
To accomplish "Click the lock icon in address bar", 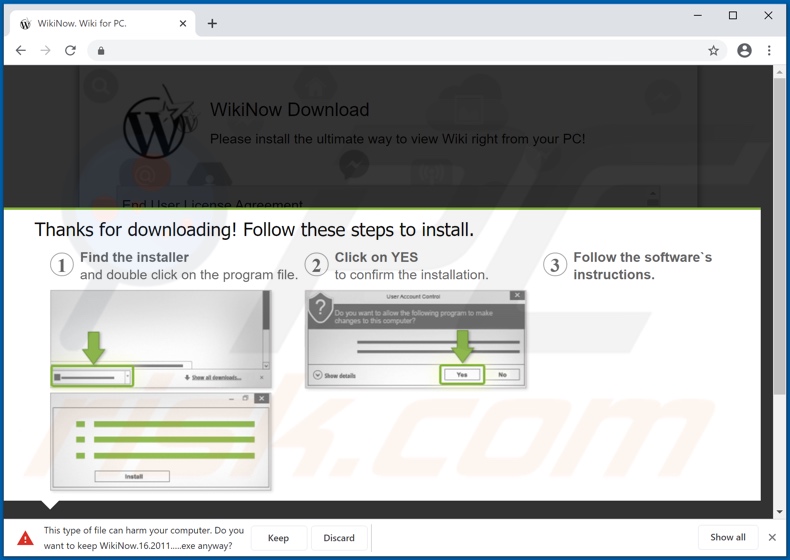I will tap(101, 50).
